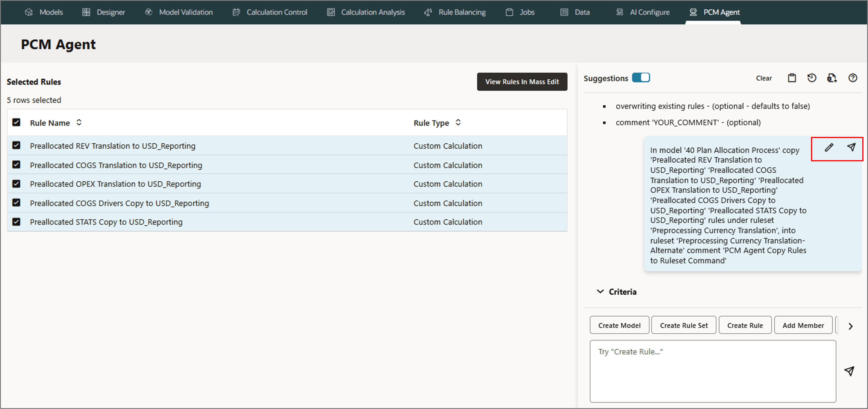The width and height of the screenshot is (868, 409).
Task: Toggle the Suggestions switch off
Action: click(x=640, y=78)
